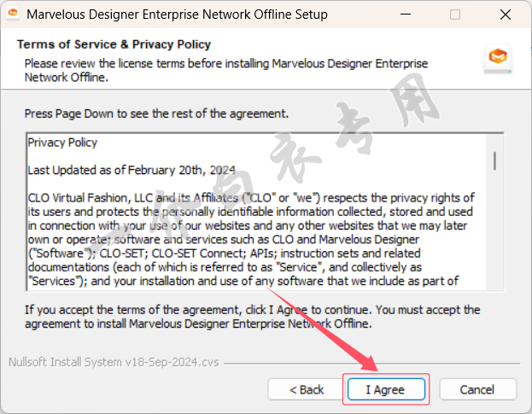This screenshot has height=414, width=532.
Task: Close the setup window
Action: pyautogui.click(x=506, y=15)
